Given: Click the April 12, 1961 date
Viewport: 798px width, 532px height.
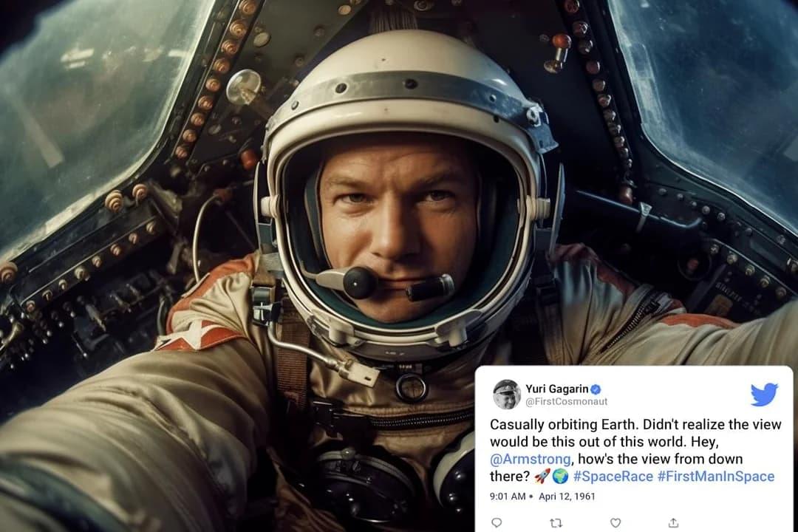Looking at the screenshot, I should (567, 497).
